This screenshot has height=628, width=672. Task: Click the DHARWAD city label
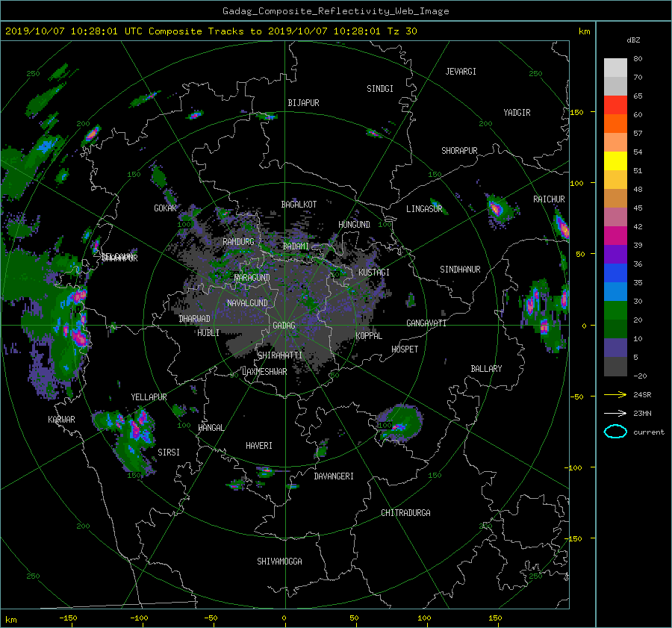tap(194, 319)
